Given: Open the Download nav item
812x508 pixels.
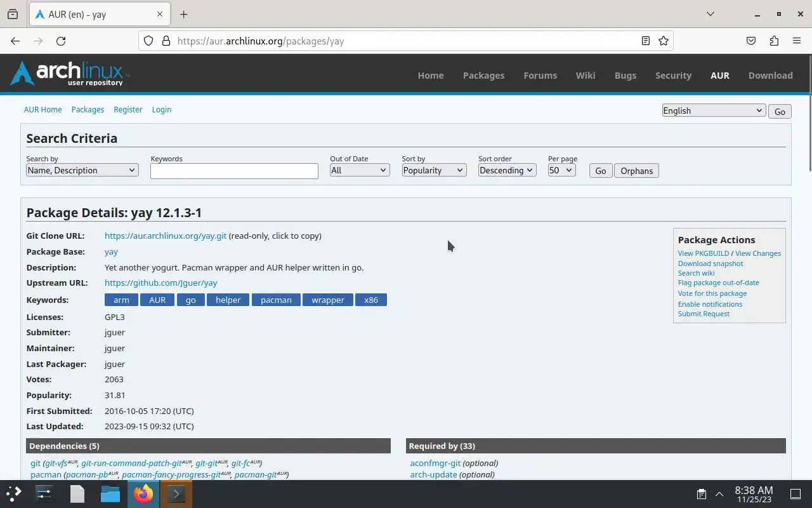Looking at the screenshot, I should [770, 75].
